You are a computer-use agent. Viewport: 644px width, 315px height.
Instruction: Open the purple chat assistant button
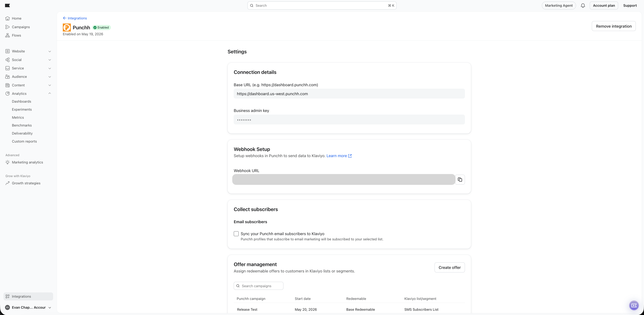pyautogui.click(x=634, y=305)
